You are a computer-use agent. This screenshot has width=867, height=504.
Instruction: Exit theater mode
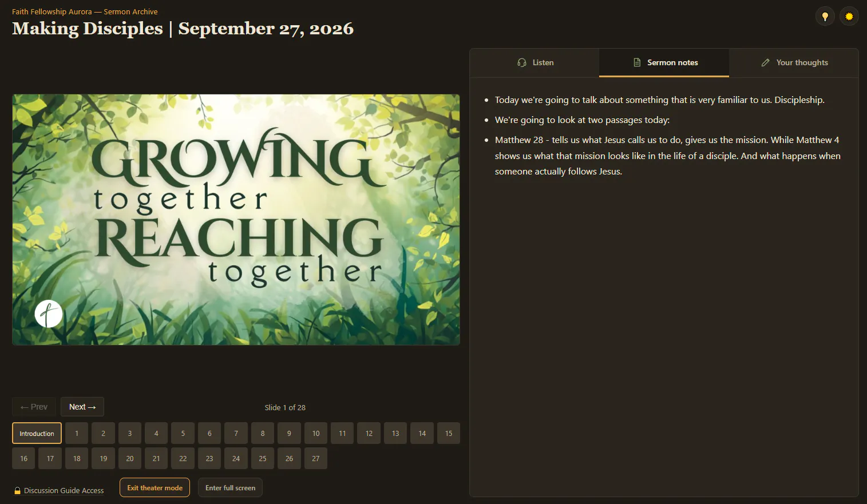pyautogui.click(x=155, y=487)
